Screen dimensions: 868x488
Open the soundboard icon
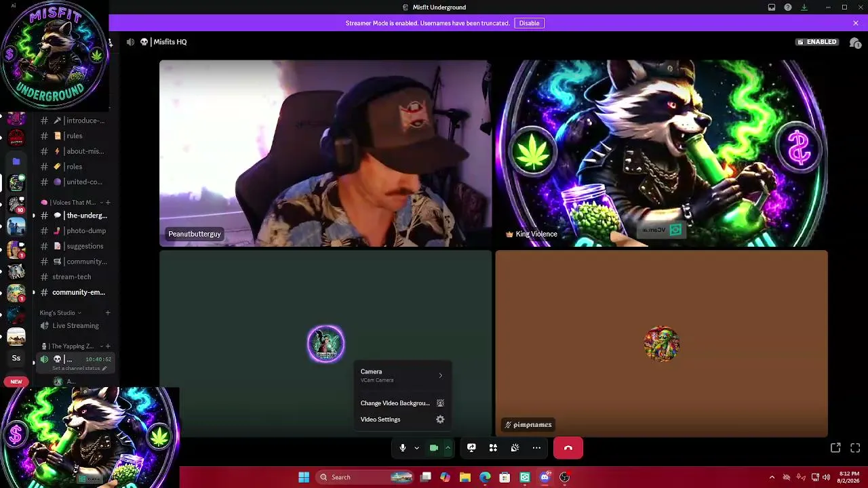515,448
